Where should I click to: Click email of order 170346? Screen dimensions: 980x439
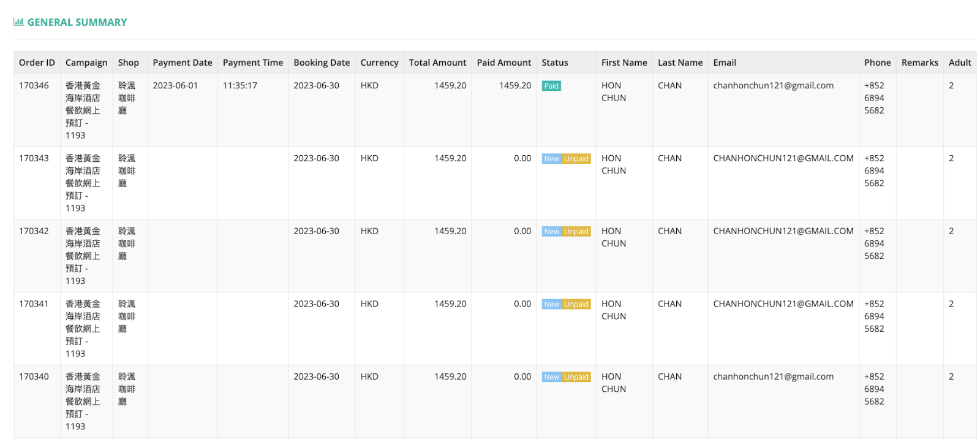tap(773, 86)
